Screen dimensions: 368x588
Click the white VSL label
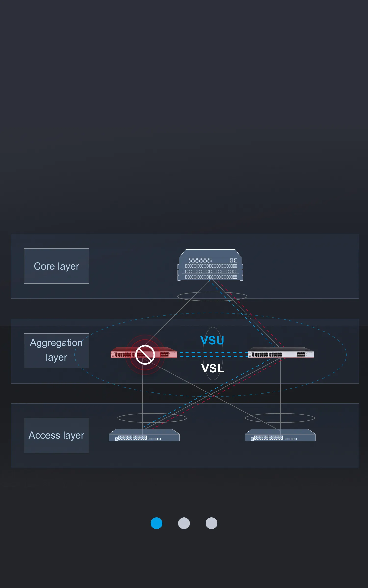(212, 368)
